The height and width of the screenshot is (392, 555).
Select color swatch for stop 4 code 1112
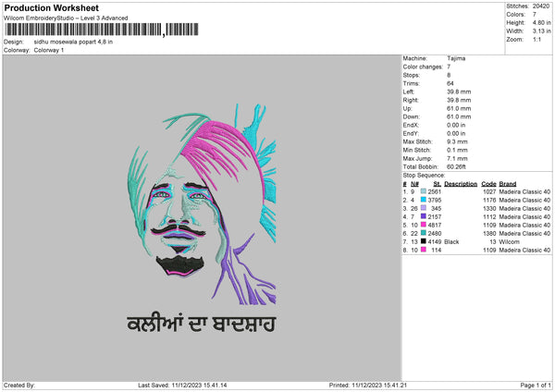(424, 216)
